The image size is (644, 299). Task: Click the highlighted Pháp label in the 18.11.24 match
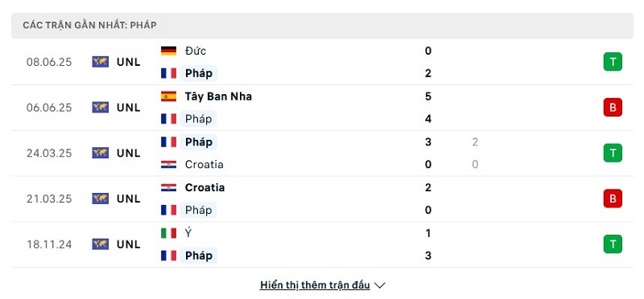(x=199, y=256)
